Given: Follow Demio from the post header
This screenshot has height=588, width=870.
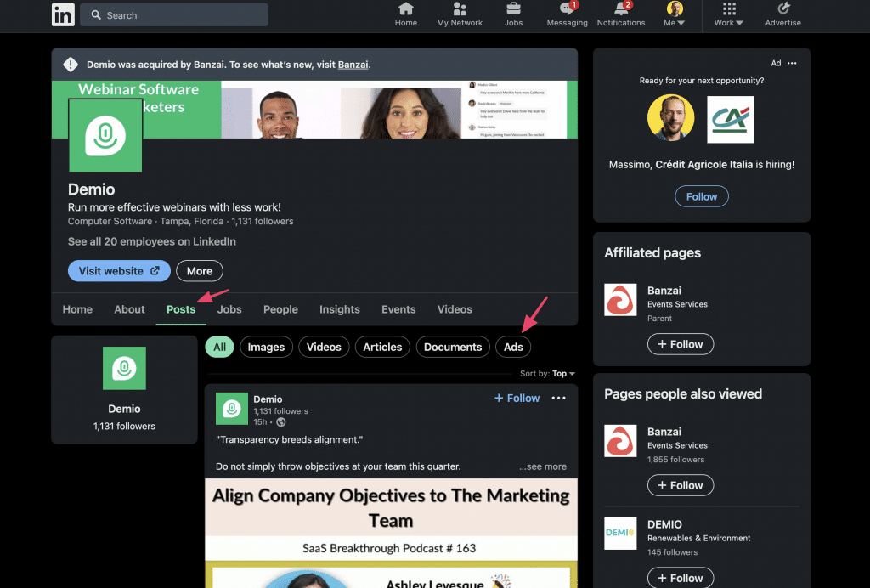Looking at the screenshot, I should (517, 399).
